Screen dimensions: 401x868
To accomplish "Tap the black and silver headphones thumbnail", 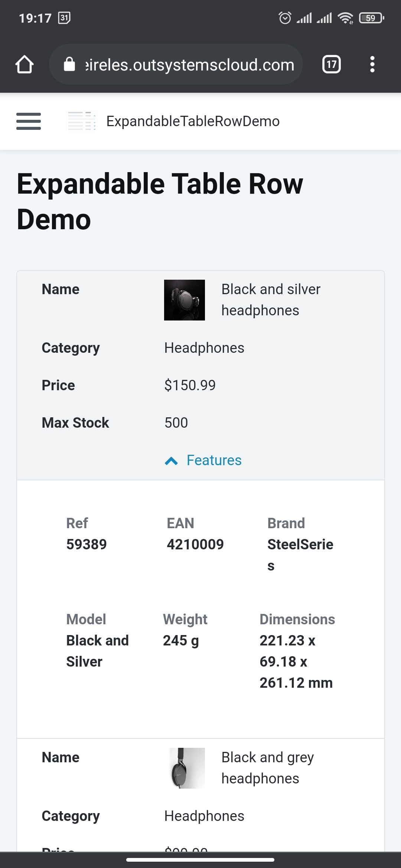I will point(185,300).
